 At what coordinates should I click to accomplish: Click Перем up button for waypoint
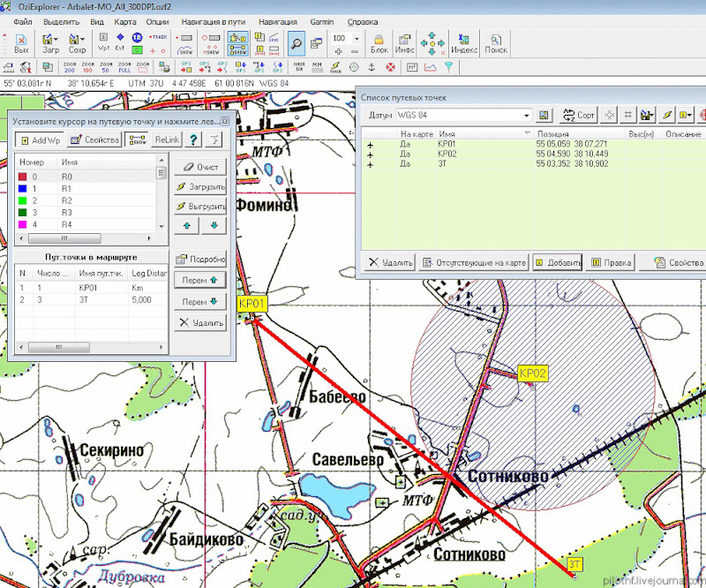pyautogui.click(x=200, y=280)
